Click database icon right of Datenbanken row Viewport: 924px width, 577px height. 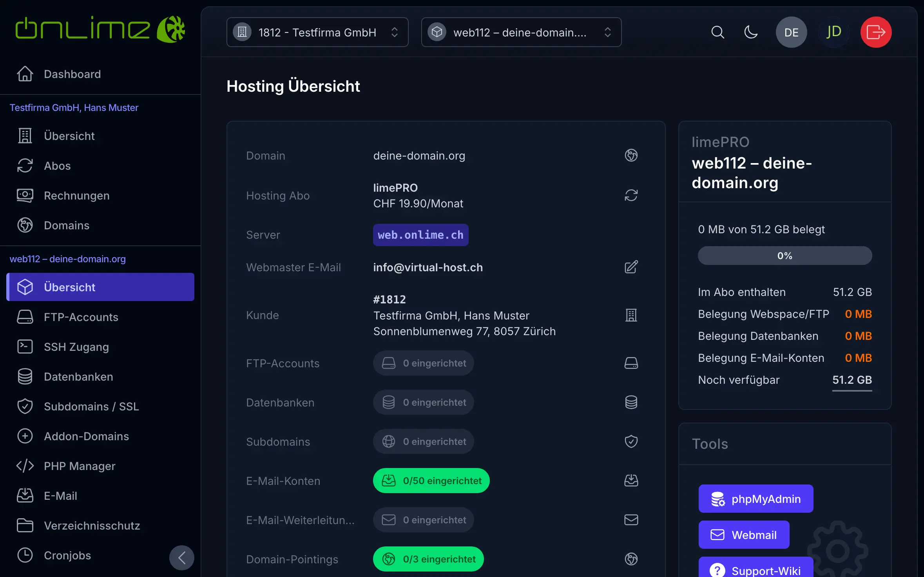click(631, 402)
